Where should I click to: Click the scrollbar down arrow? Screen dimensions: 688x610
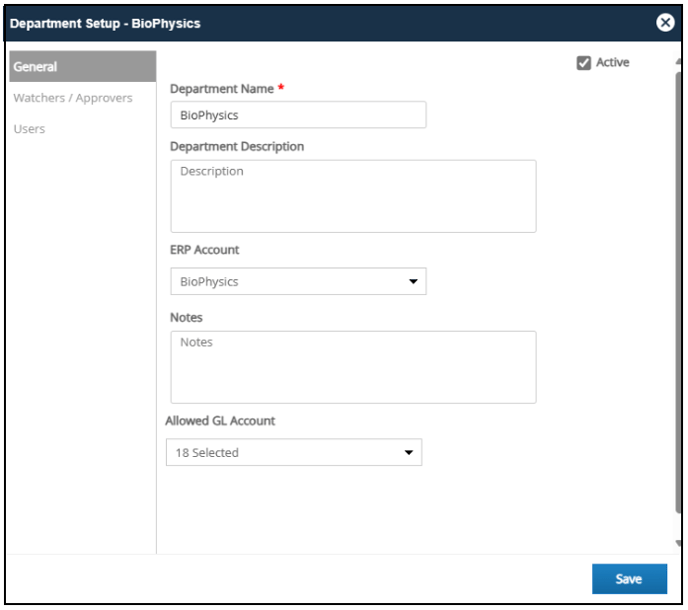click(678, 543)
